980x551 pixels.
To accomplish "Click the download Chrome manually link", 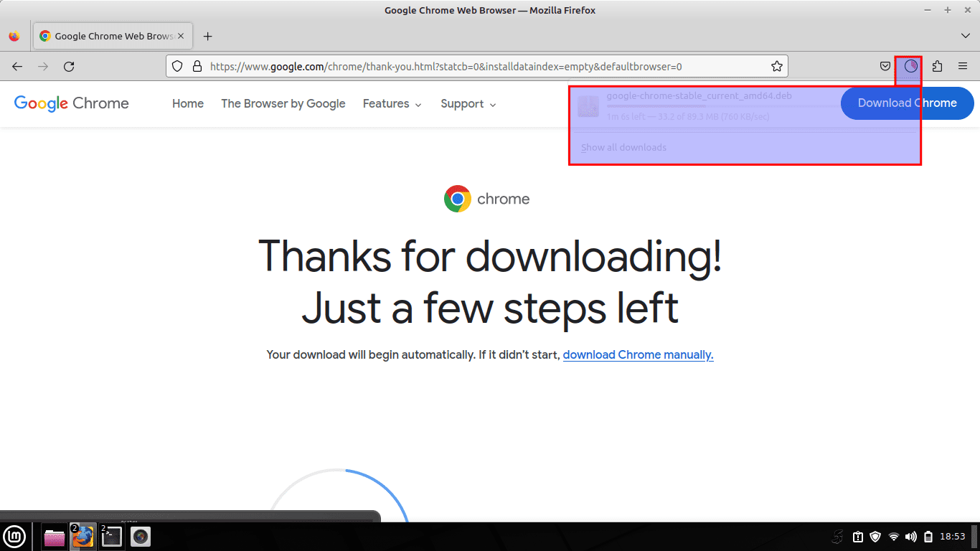I will [638, 354].
